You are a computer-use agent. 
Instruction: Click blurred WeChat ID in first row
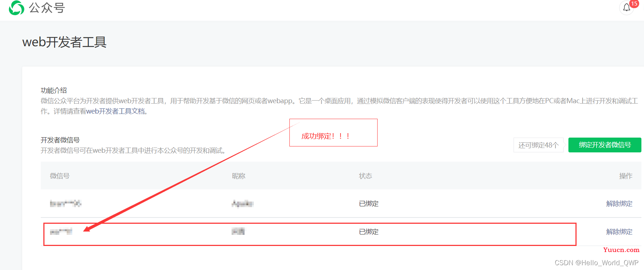click(x=66, y=203)
